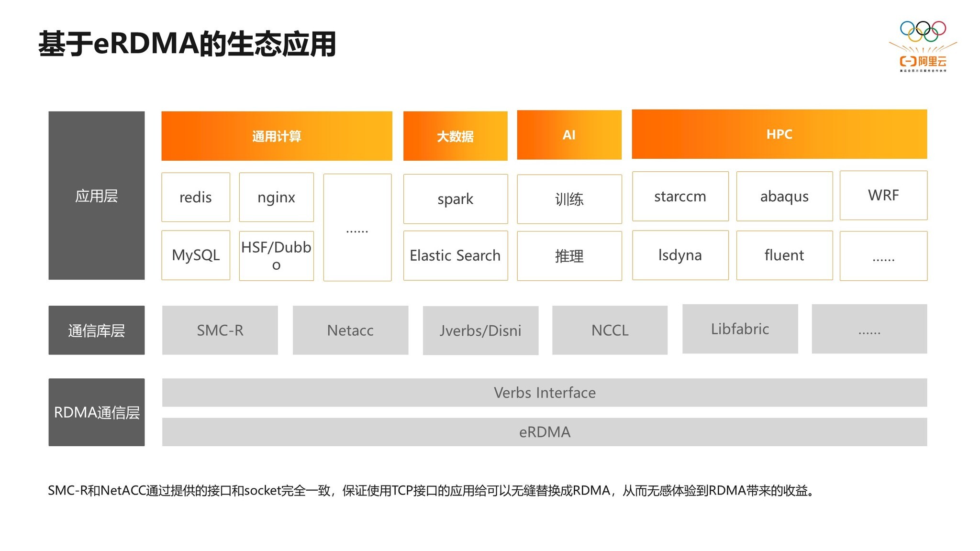Viewport: 980px width, 551px height.
Task: Select the Elastic Search box
Action: tap(455, 255)
